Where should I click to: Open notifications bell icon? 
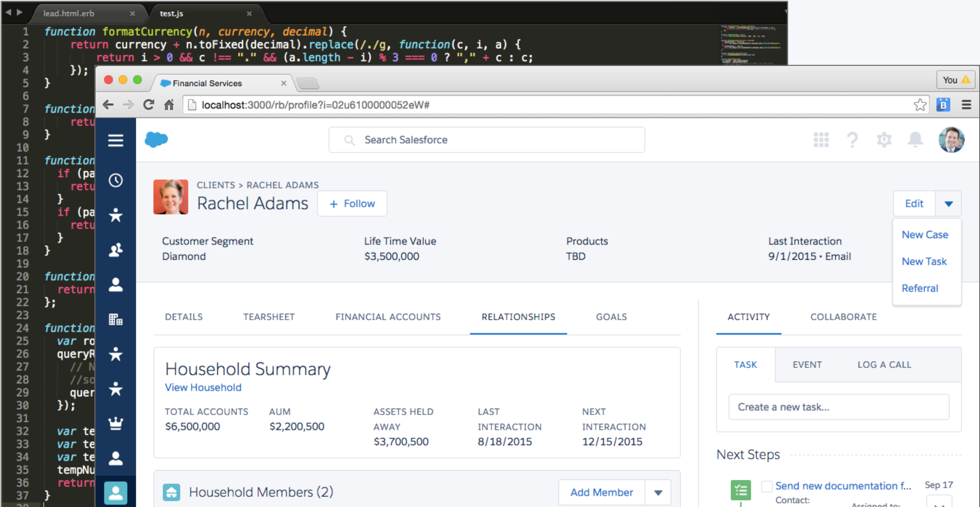915,140
